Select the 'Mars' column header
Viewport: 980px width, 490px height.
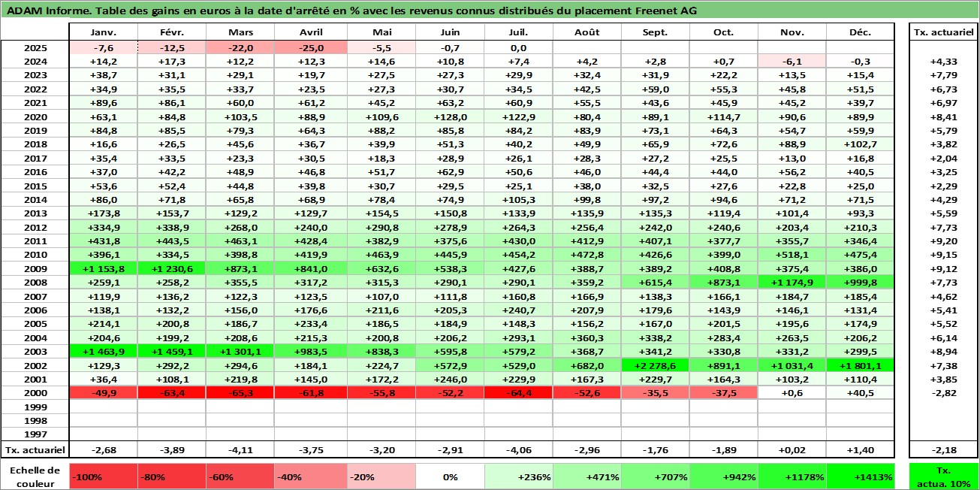click(240, 32)
